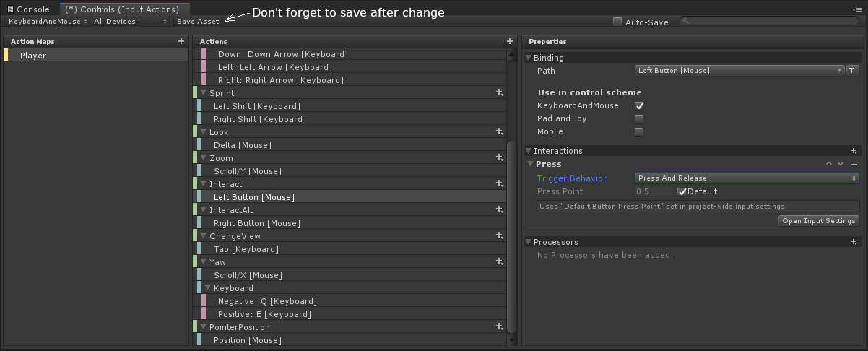This screenshot has height=351, width=868.
Task: Click the T button beside binding path
Action: pyautogui.click(x=852, y=71)
